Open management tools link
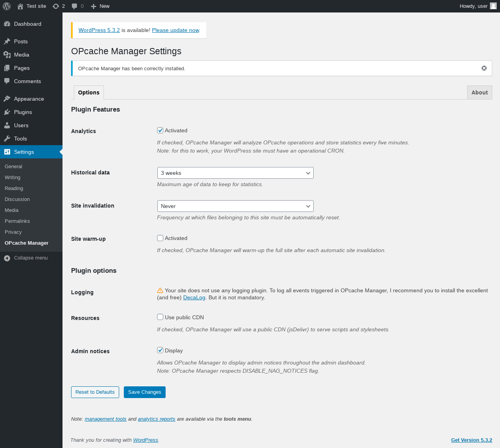This screenshot has height=448, width=500. click(105, 419)
